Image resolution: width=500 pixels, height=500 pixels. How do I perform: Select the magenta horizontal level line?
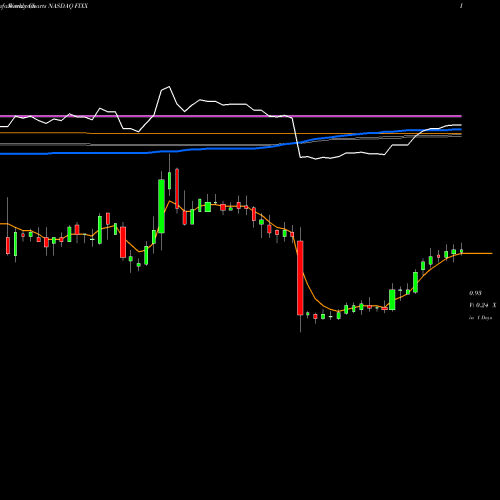pos(231,116)
